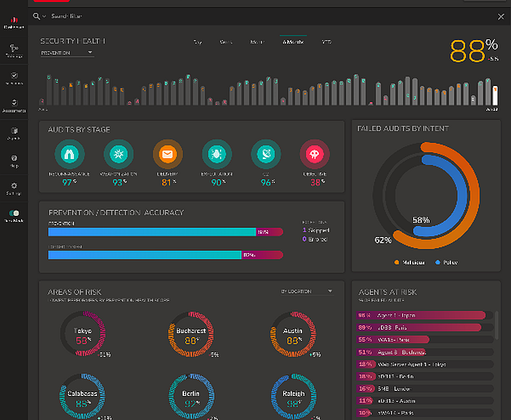Open the Tokyo risk area gauge
The width and height of the screenshot is (511, 420).
[85, 336]
